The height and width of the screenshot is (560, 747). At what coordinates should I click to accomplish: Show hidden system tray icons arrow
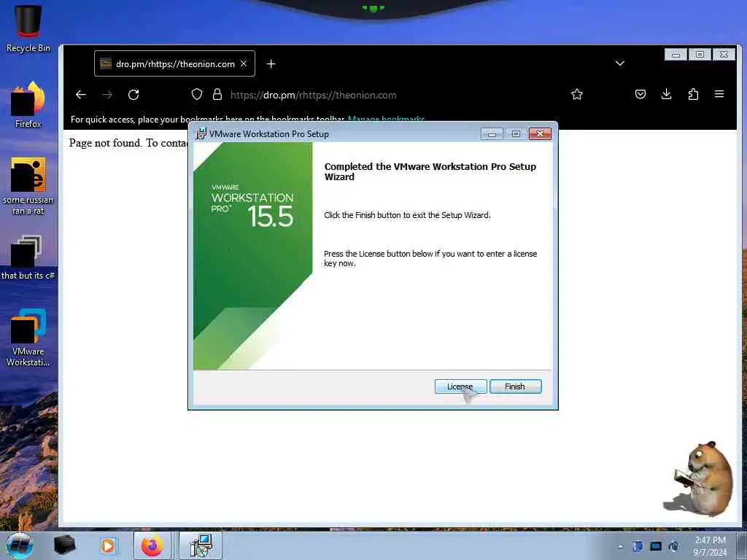click(x=620, y=546)
